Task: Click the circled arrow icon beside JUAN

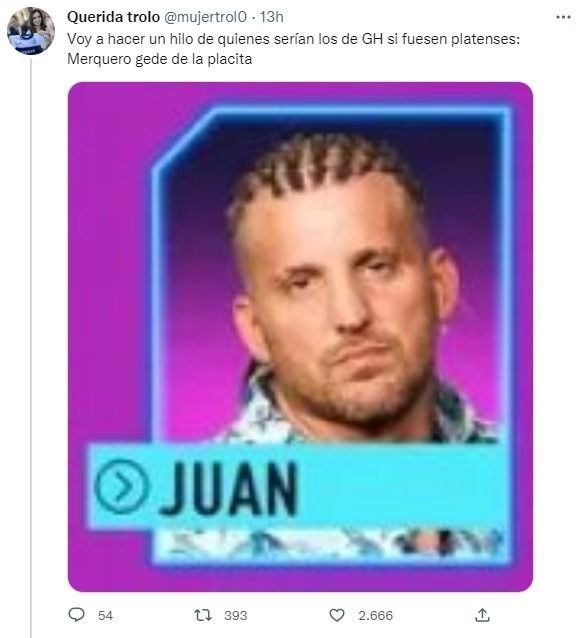Action: point(120,486)
